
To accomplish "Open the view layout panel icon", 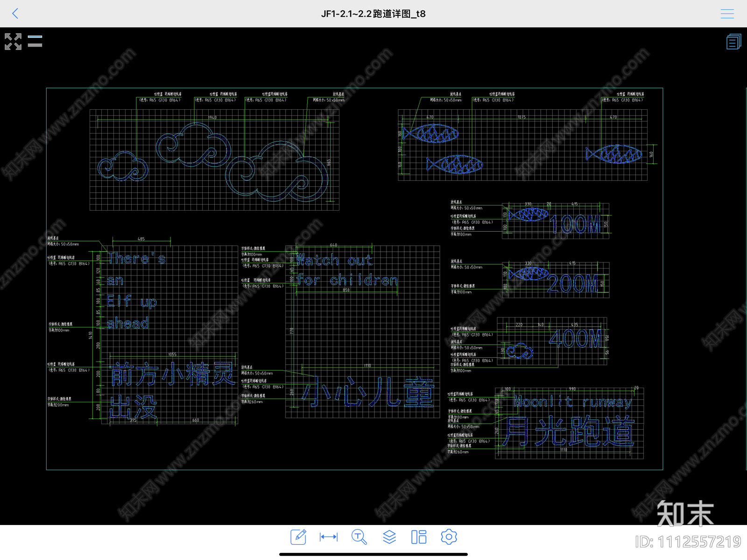I will point(419,537).
